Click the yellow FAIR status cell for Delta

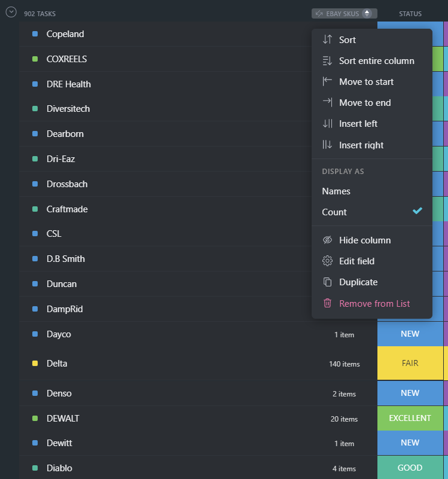[410, 363]
